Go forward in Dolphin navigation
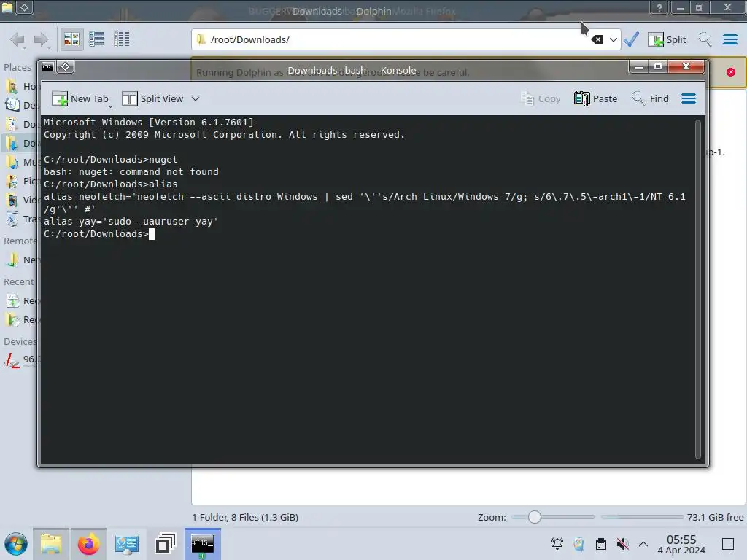This screenshot has width=747, height=560. (x=41, y=39)
